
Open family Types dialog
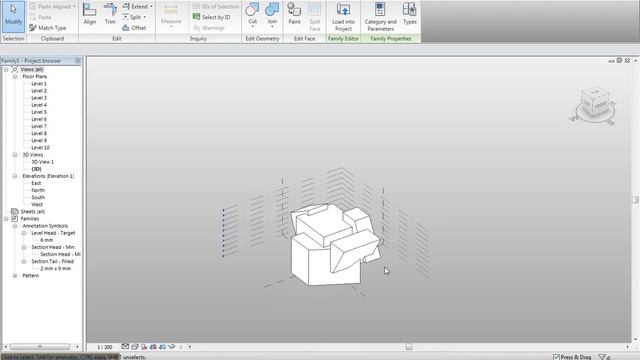[x=409, y=14]
